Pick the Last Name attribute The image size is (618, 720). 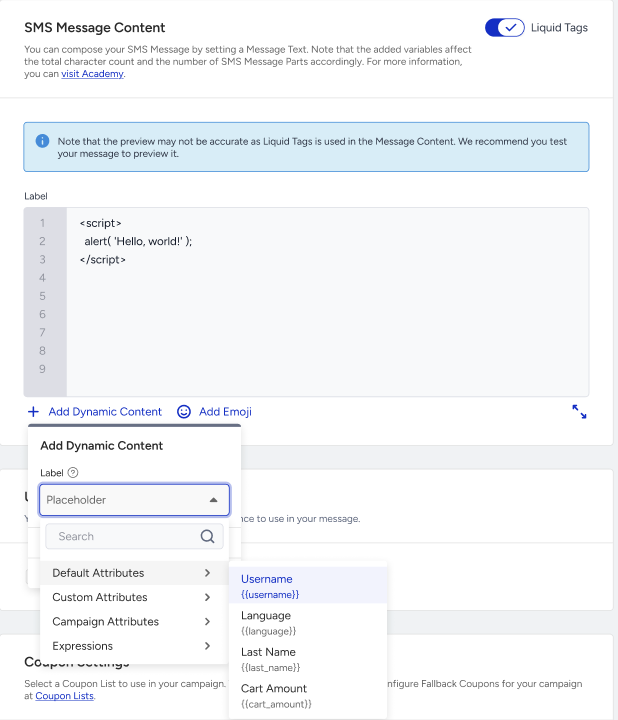tap(308, 658)
